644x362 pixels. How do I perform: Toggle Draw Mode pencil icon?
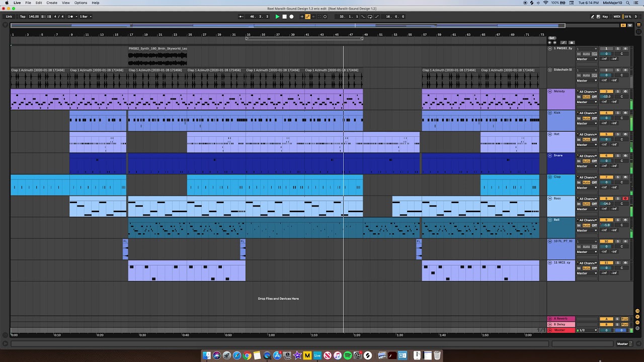click(593, 17)
